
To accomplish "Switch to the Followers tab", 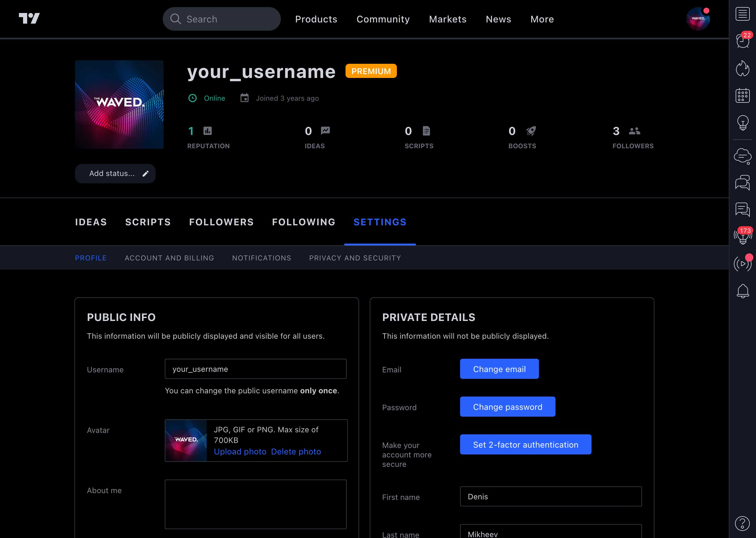I will (x=221, y=222).
